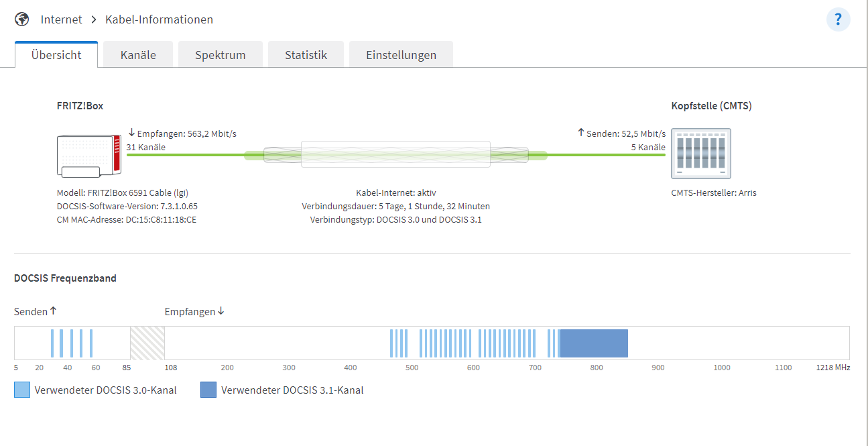868x446 pixels.
Task: Click the FRITZ!Box heading
Action: (x=80, y=106)
